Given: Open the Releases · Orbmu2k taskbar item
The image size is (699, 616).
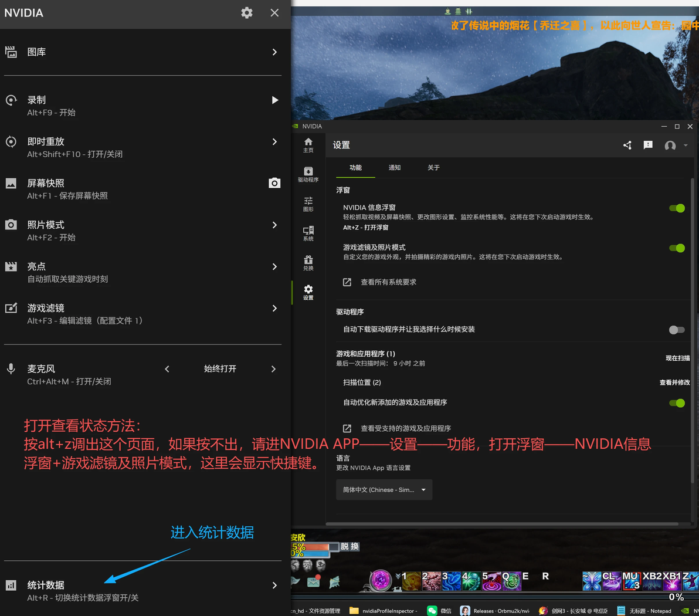Looking at the screenshot, I should click(495, 611).
